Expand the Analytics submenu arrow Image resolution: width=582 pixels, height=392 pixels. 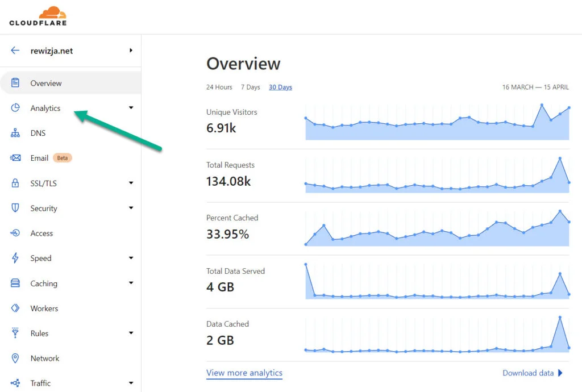click(131, 108)
